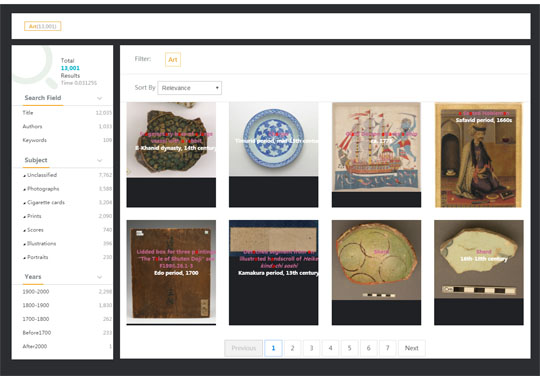540x376 pixels.
Task: Collapse the Subject section chevron
Action: tap(100, 160)
